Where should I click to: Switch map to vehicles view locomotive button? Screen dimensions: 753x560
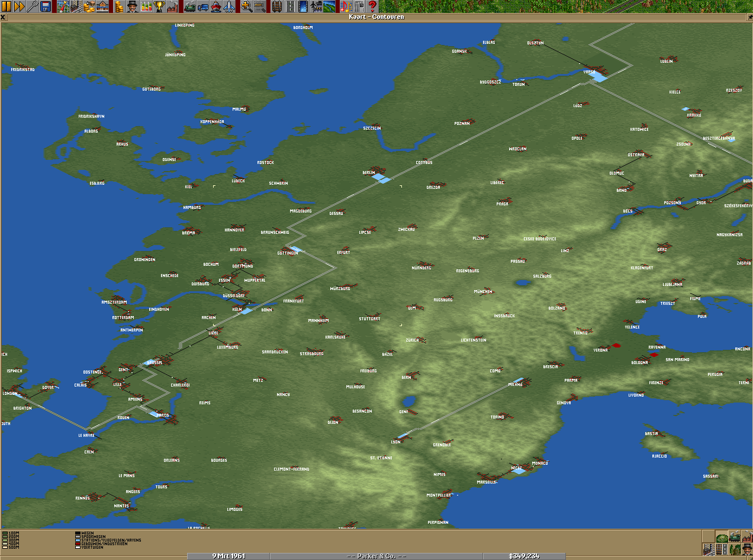pyautogui.click(x=735, y=536)
